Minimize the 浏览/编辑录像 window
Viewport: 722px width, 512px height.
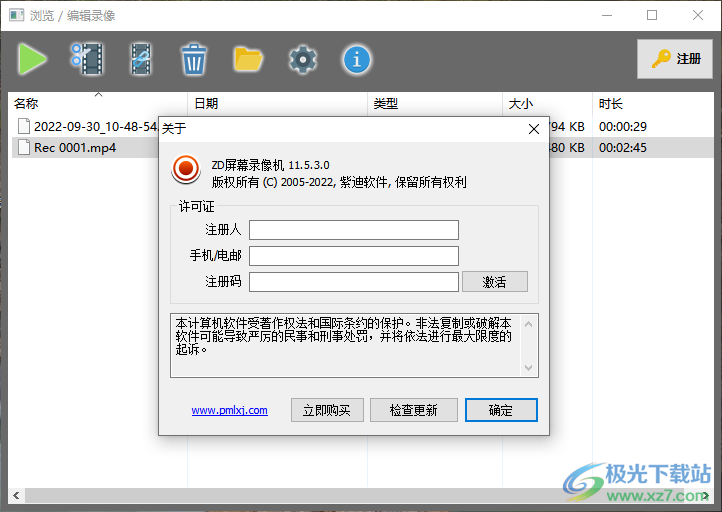pos(607,15)
